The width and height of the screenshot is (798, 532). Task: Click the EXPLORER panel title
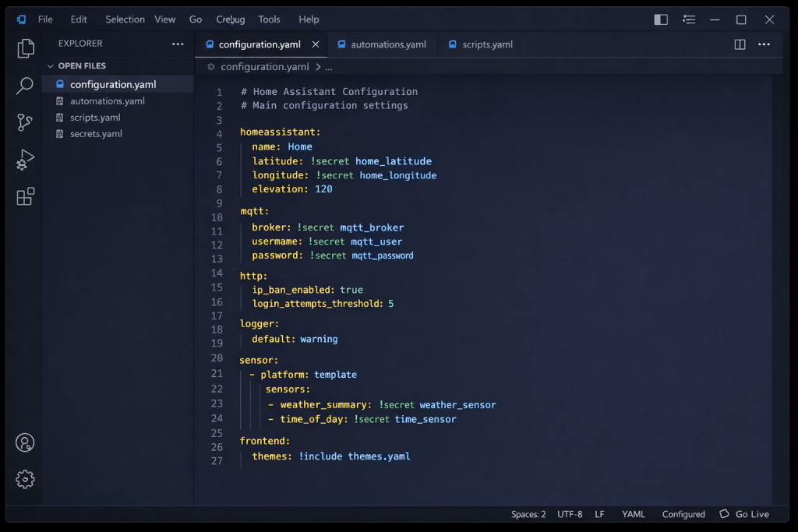click(80, 44)
